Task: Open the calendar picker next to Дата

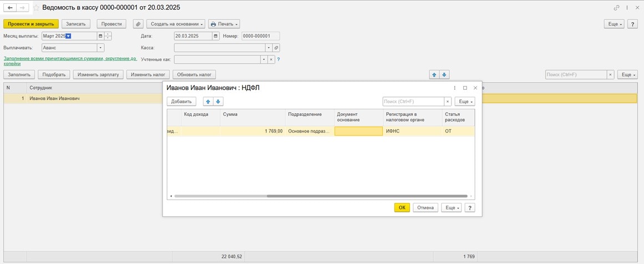Action: tap(216, 36)
